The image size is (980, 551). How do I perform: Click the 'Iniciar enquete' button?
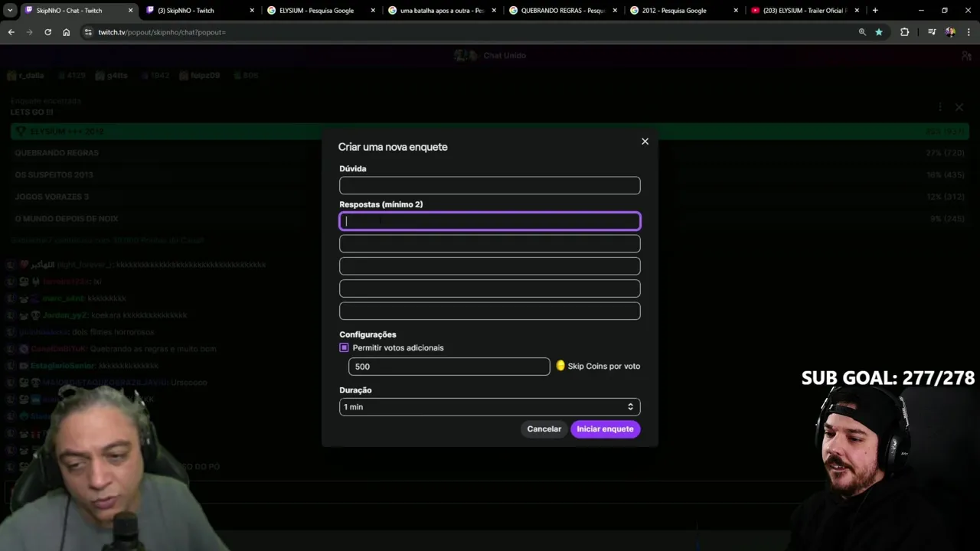pos(605,429)
